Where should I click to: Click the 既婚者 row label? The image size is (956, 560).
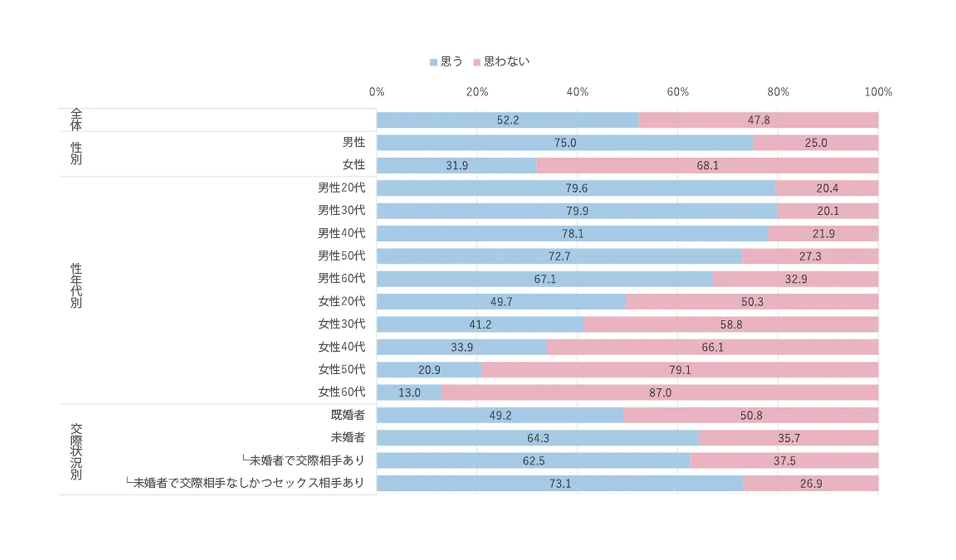click(x=348, y=414)
